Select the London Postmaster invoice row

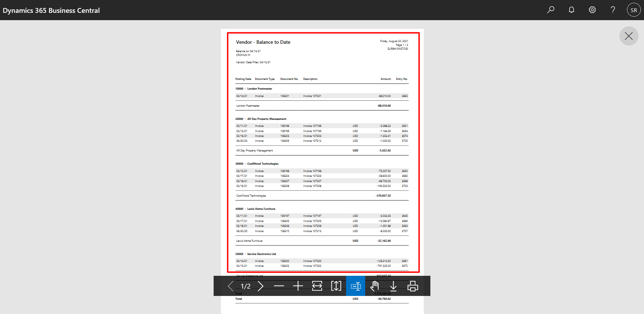click(x=321, y=96)
